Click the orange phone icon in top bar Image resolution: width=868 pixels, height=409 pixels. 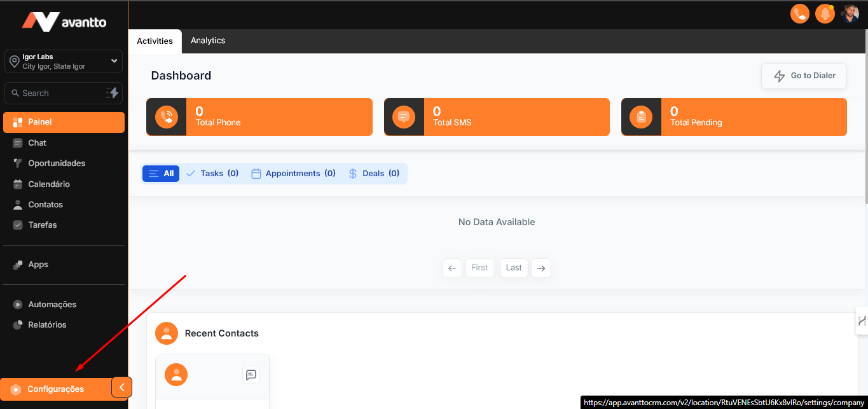799,13
